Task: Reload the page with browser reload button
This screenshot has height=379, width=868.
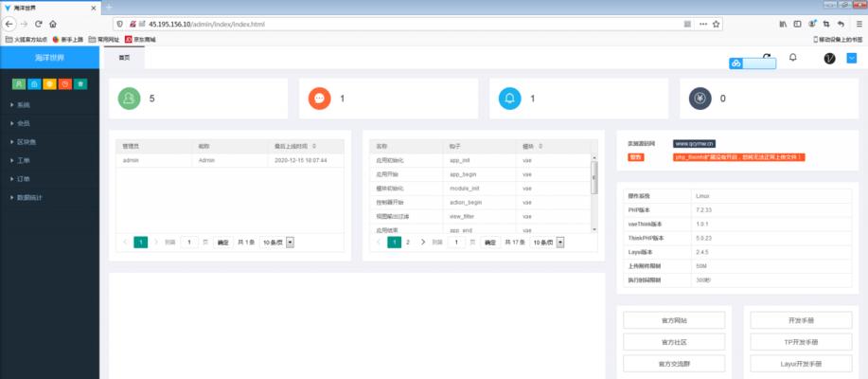Action: pyautogui.click(x=39, y=24)
